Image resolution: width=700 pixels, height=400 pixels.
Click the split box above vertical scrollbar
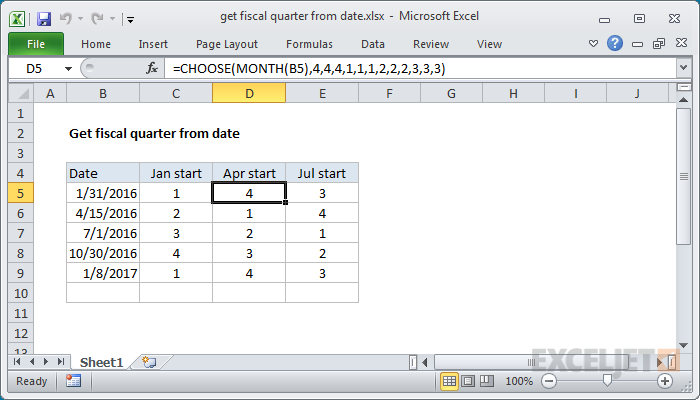(683, 88)
